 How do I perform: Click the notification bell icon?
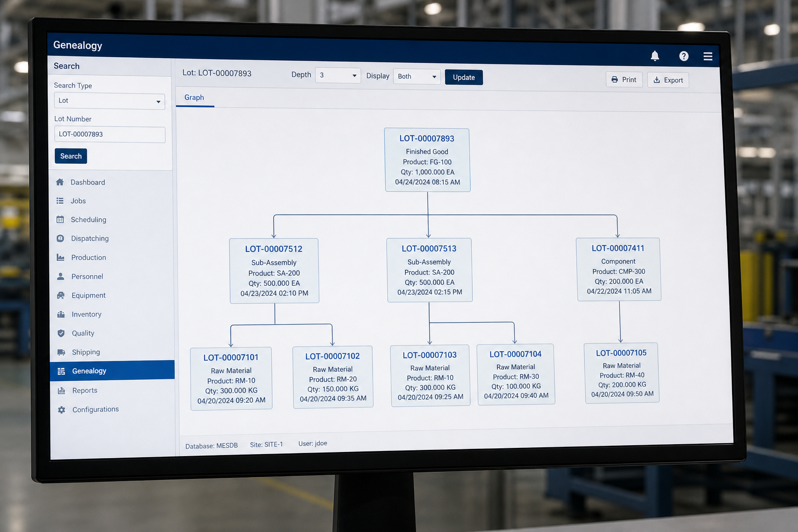coord(655,56)
